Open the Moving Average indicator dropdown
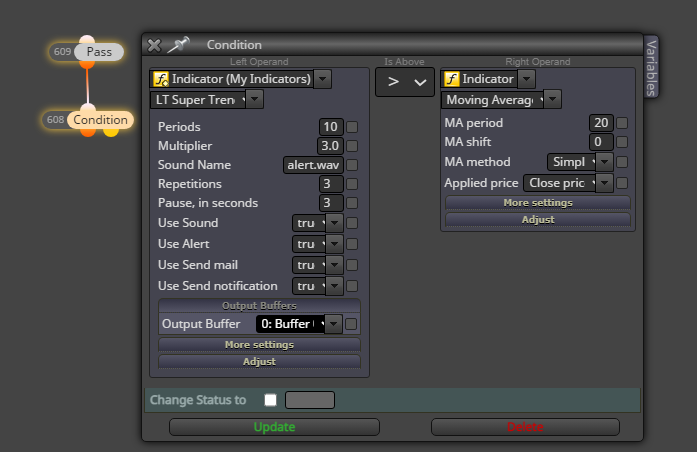 pos(553,100)
